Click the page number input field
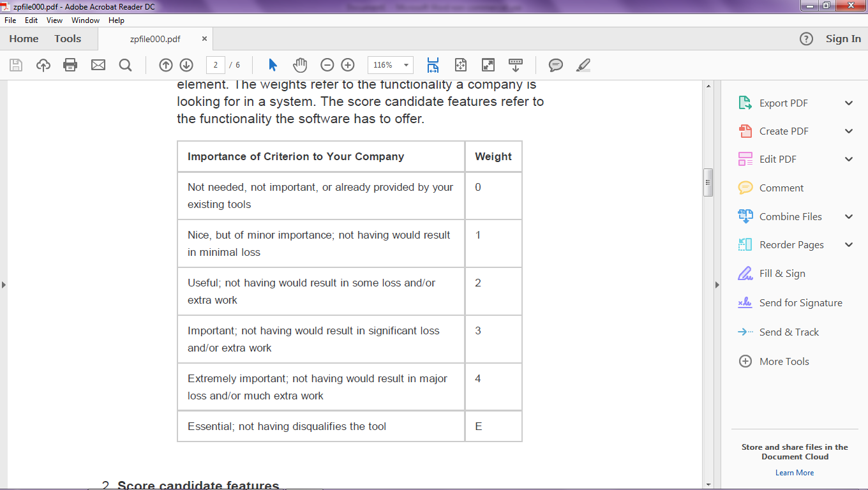Image resolution: width=868 pixels, height=490 pixels. [x=216, y=65]
